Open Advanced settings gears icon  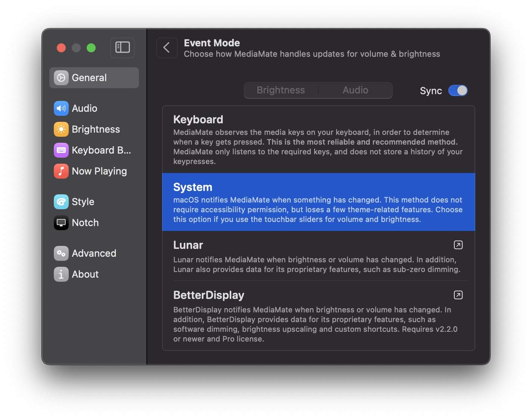tap(61, 253)
